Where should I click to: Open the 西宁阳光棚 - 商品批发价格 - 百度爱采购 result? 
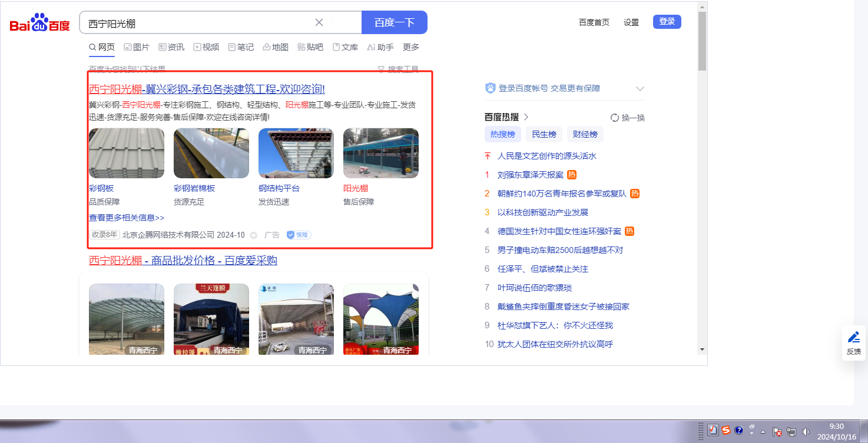click(x=183, y=260)
